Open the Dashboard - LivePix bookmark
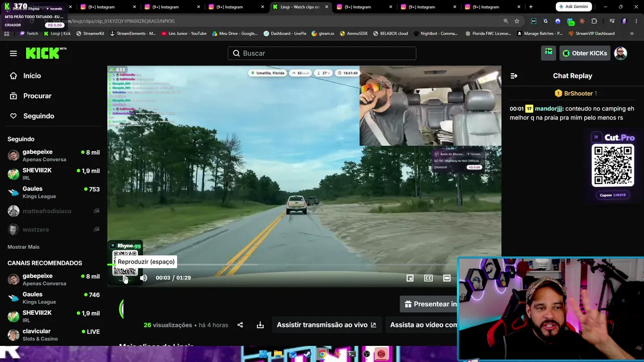 pos(285,34)
